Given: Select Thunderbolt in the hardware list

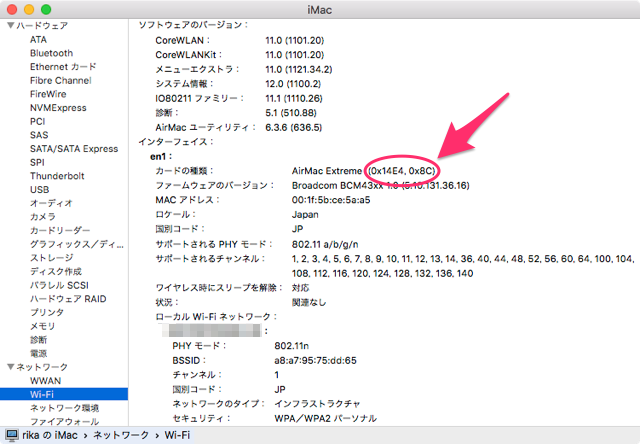Looking at the screenshot, I should tap(58, 175).
